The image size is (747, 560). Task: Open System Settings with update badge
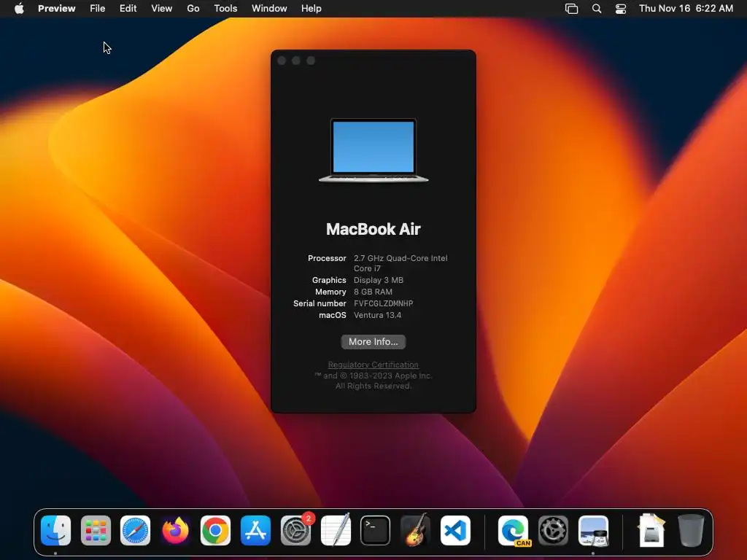click(x=296, y=531)
